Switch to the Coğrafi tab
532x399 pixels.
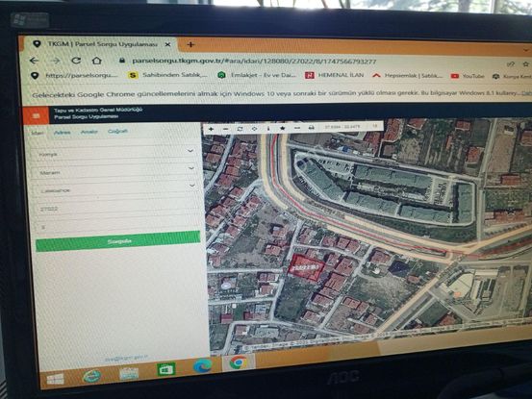(x=117, y=131)
